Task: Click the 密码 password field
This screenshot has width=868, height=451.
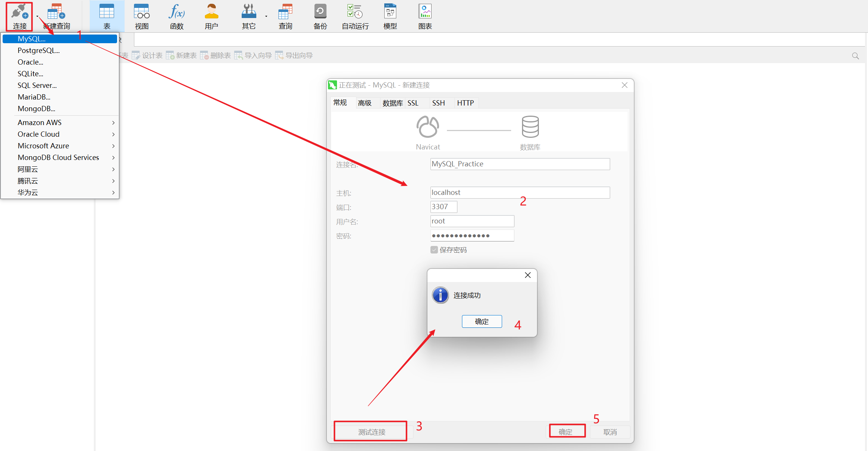Action: click(472, 235)
